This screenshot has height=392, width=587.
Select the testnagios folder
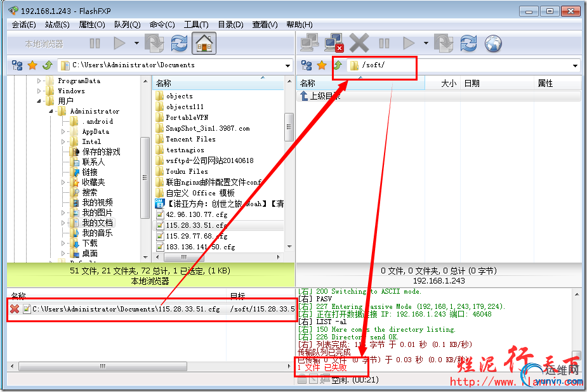(185, 150)
